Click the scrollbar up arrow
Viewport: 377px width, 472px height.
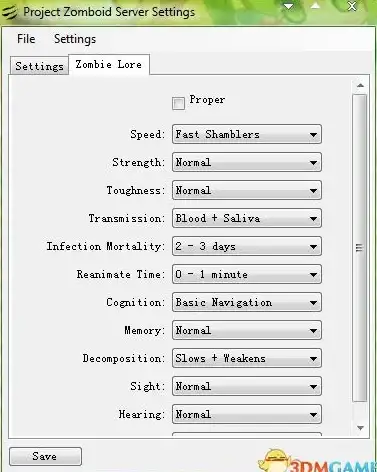coord(360,86)
